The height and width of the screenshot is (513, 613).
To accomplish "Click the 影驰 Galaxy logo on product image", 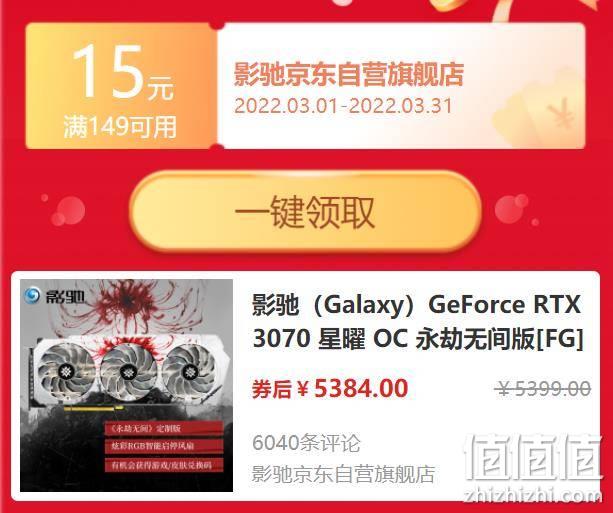I will pos(54,296).
